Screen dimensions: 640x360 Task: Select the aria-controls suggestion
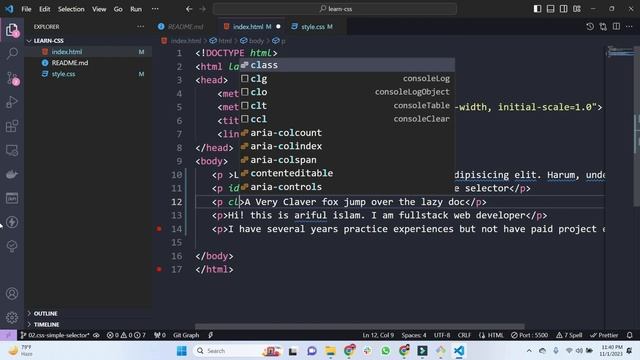coord(347,187)
